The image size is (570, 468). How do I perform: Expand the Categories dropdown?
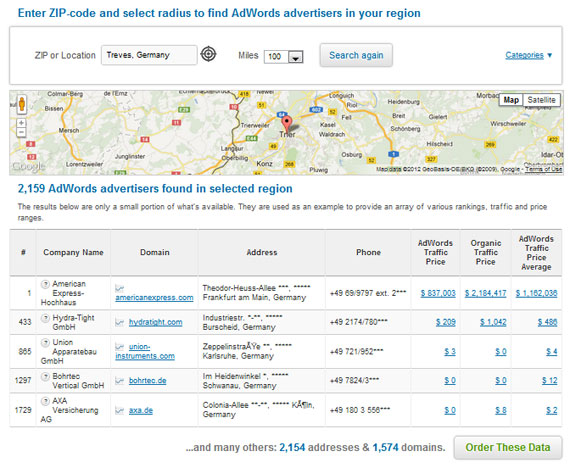click(x=529, y=55)
